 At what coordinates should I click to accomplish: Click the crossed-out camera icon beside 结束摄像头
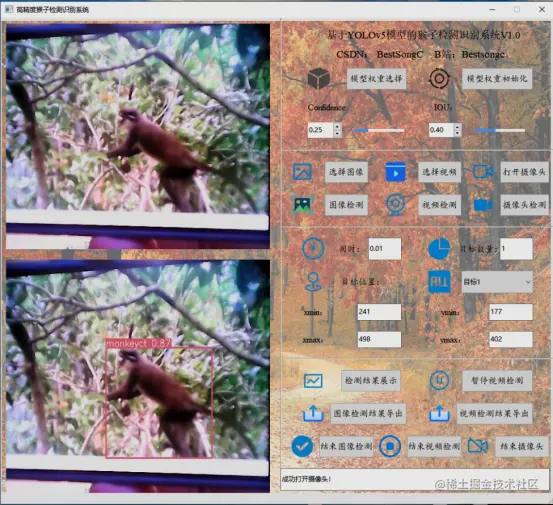click(478, 446)
